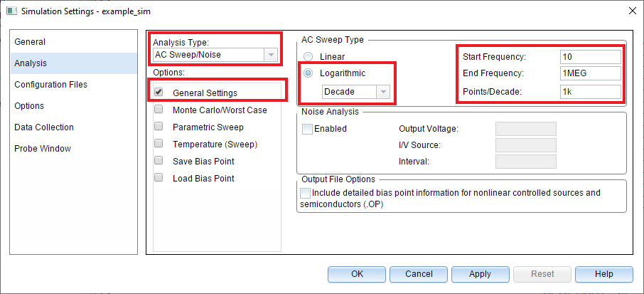Tick the Save Bias Point checkbox

[159, 162]
